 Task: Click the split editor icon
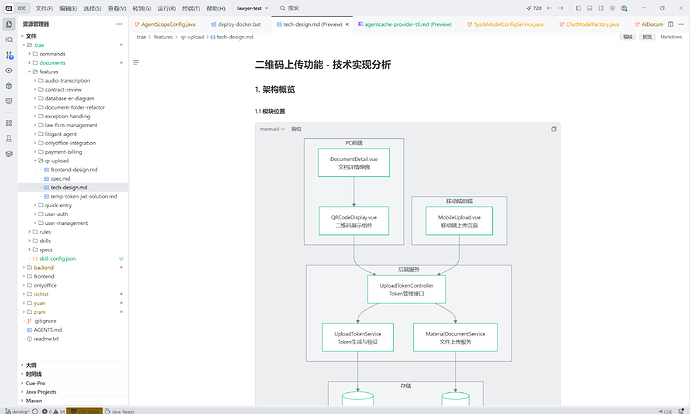point(670,24)
